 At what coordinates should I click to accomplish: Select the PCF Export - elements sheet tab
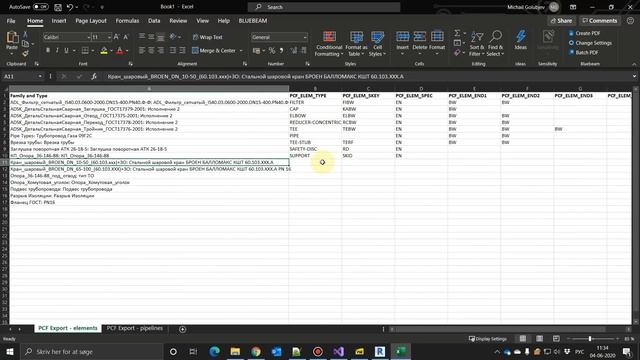tap(68, 328)
